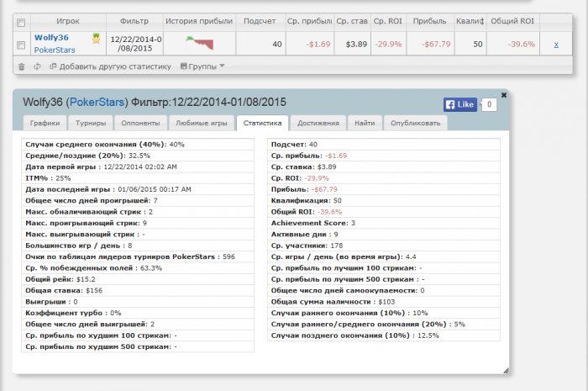This screenshot has height=391, width=588.
Task: Sort by the Ср. ROI column header
Action: [x=388, y=21]
